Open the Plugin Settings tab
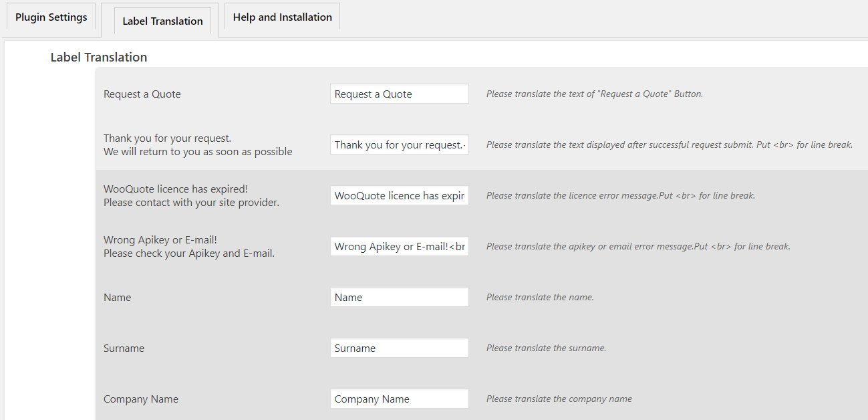 51,17
